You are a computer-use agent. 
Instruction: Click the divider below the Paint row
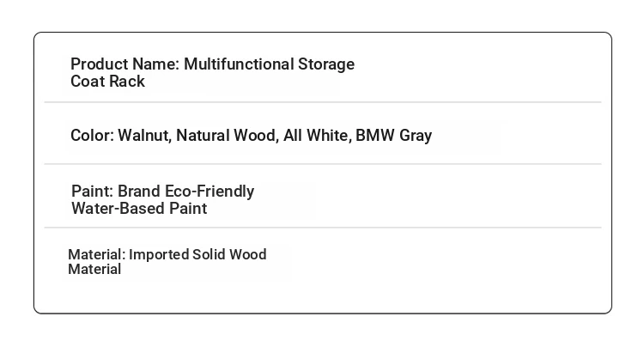click(323, 227)
